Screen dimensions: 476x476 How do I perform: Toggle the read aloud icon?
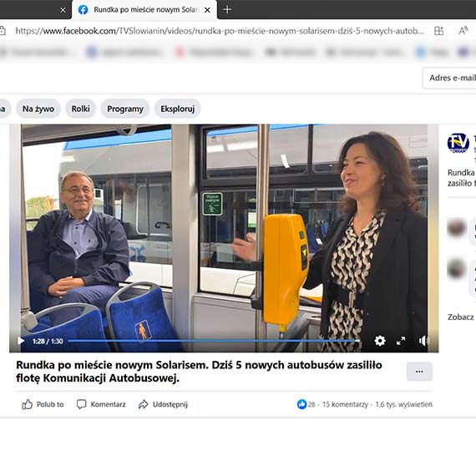[x=463, y=31]
